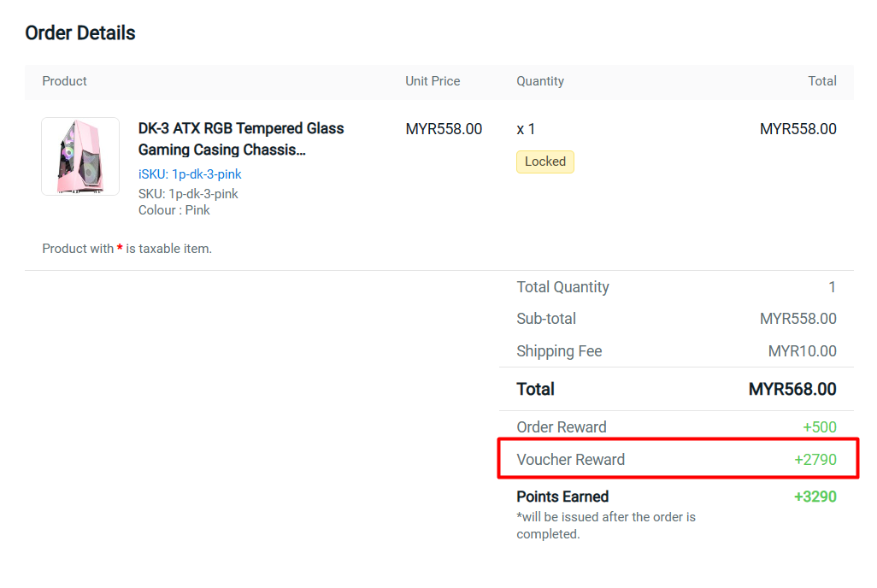The height and width of the screenshot is (588, 877).
Task: Click the Product column header
Action: (64, 81)
